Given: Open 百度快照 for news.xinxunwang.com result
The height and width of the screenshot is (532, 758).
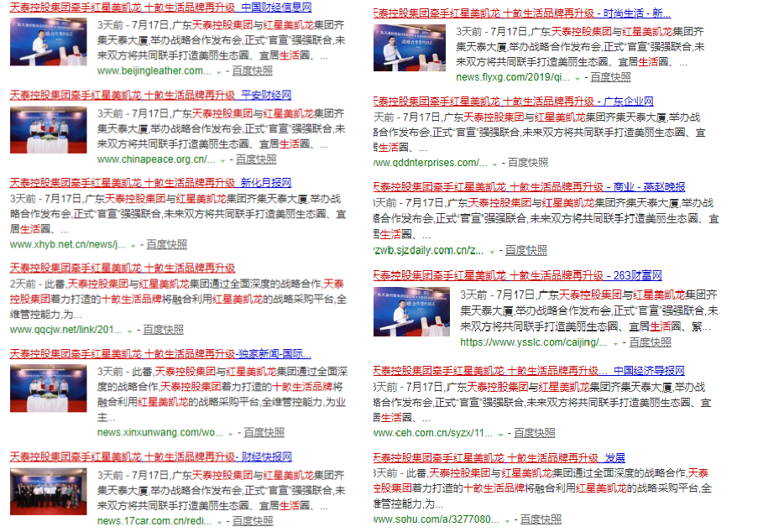Looking at the screenshot, I should (x=264, y=432).
